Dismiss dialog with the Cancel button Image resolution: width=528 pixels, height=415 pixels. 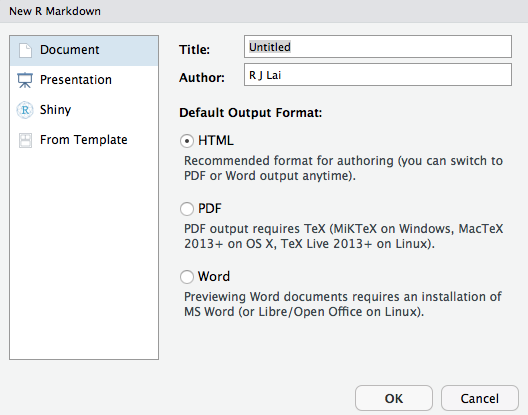tap(480, 398)
